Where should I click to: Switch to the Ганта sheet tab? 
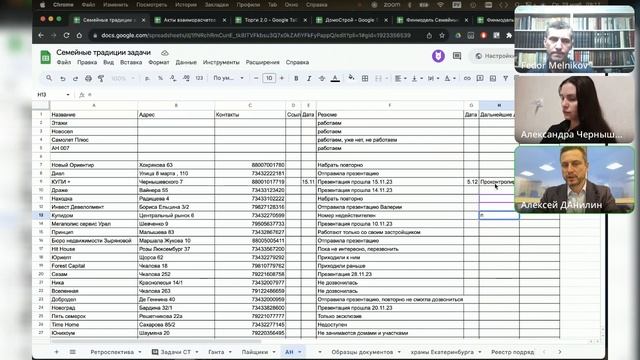click(x=216, y=352)
